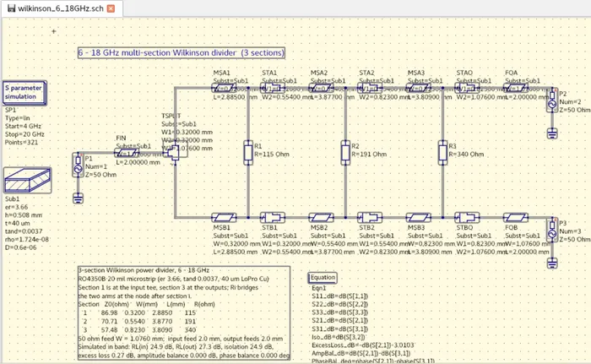Select microstrip step STA1 symbol

click(273, 89)
